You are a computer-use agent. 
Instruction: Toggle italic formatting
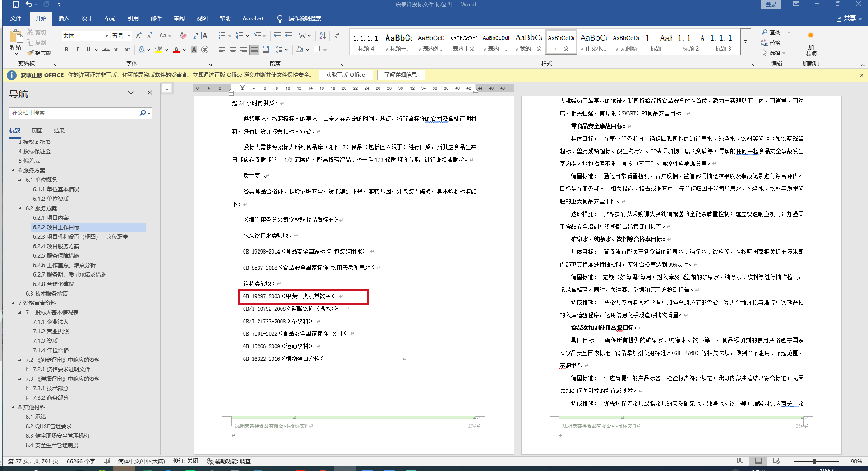pyautogui.click(x=77, y=50)
